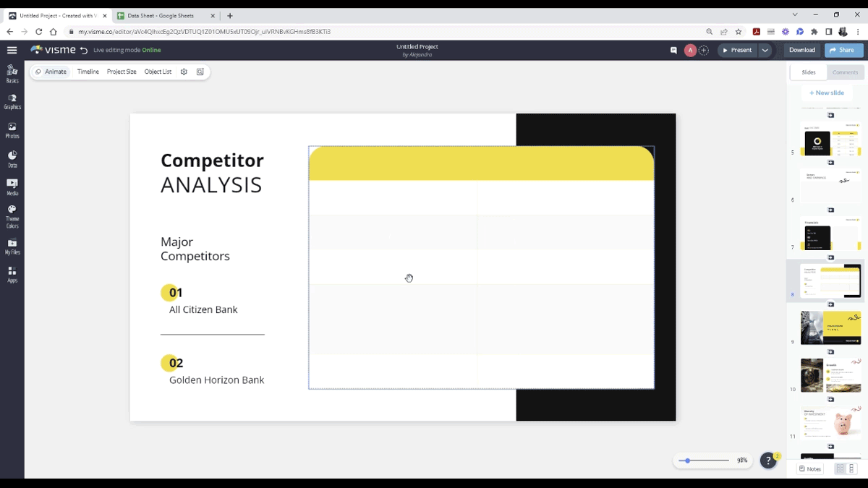Image resolution: width=868 pixels, height=488 pixels.
Task: Click the Basics icon in the sidebar
Action: click(x=12, y=74)
